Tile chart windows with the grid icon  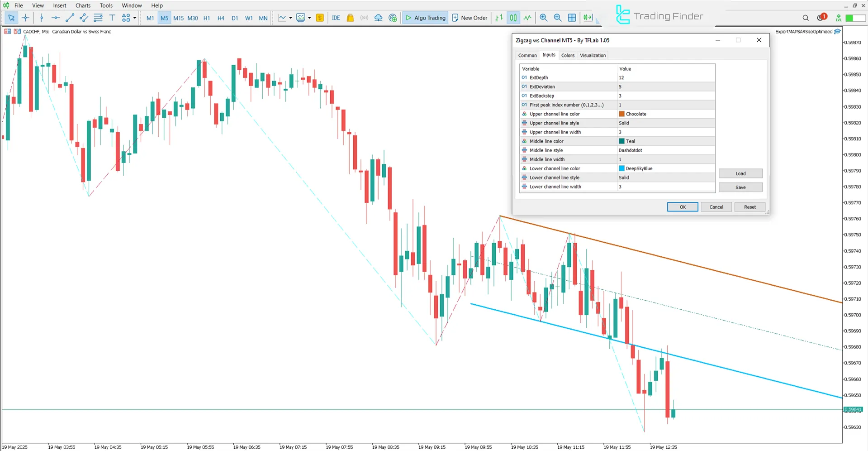pos(572,18)
